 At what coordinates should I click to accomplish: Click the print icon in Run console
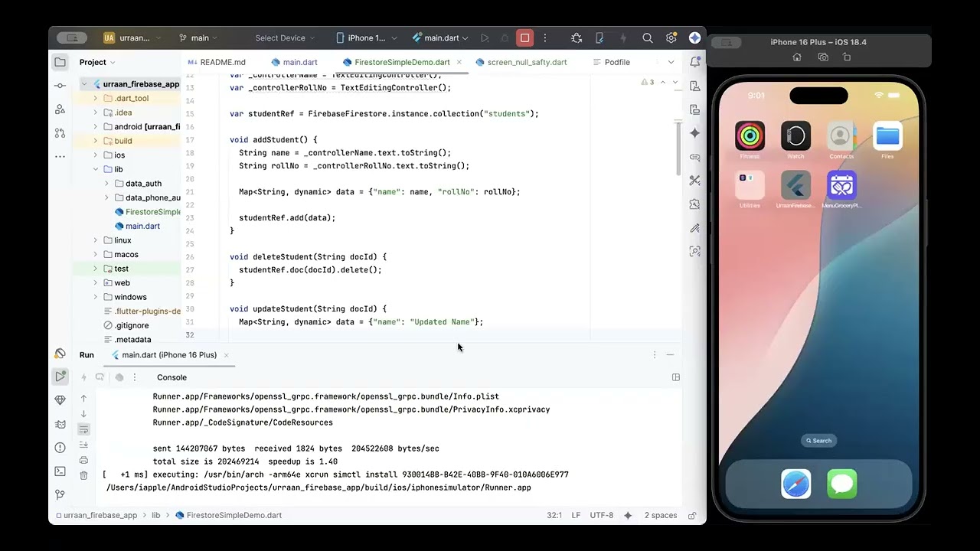pyautogui.click(x=83, y=460)
